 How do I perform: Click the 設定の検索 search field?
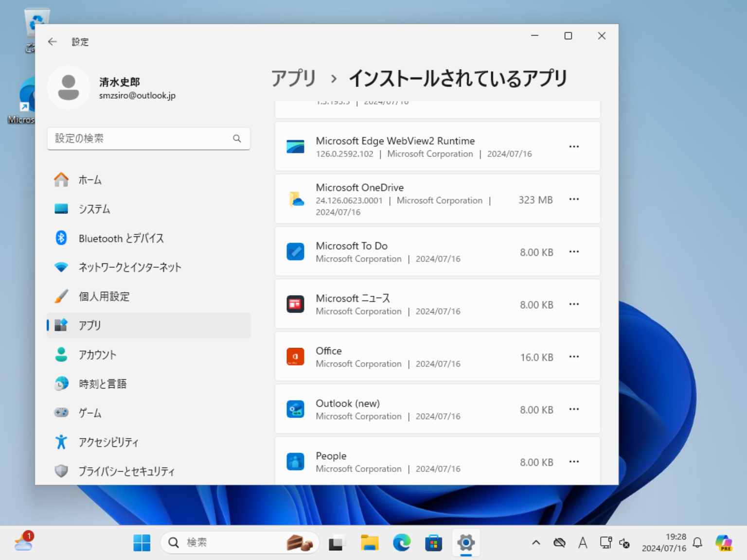point(148,139)
